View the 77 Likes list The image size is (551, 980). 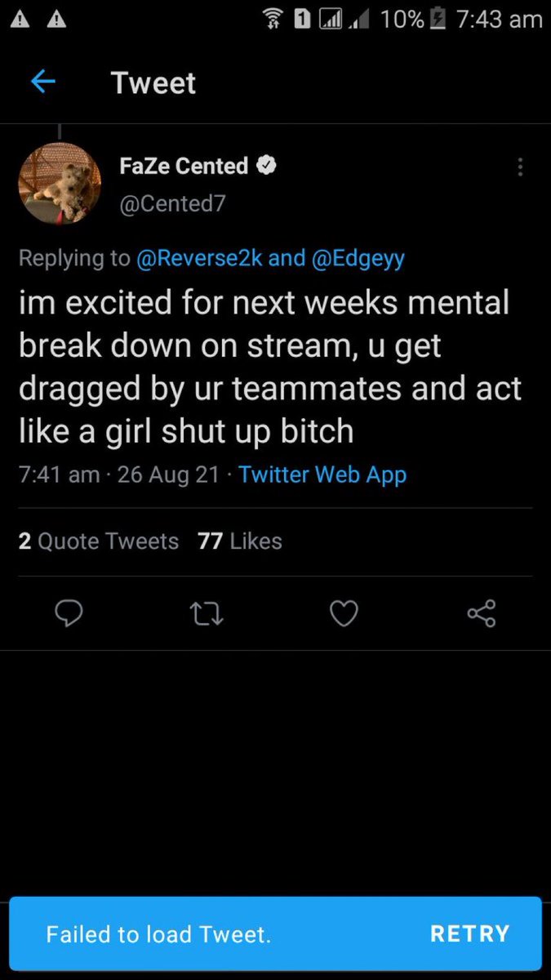click(240, 541)
